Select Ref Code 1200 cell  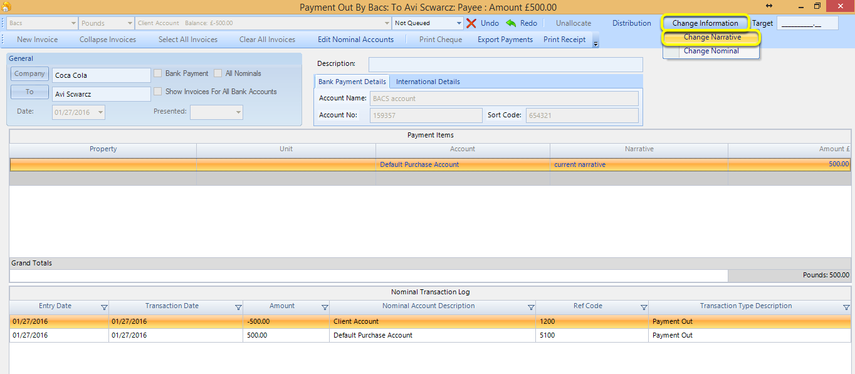(x=592, y=322)
